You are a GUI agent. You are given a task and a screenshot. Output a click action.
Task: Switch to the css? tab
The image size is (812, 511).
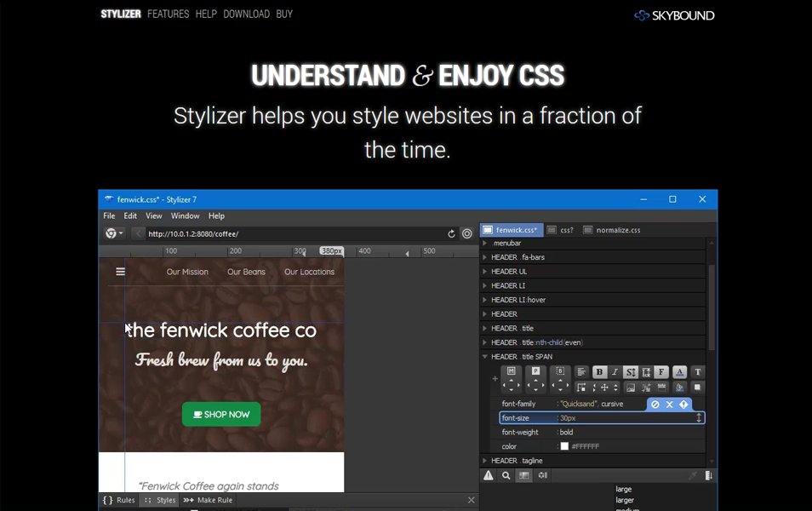pyautogui.click(x=560, y=230)
